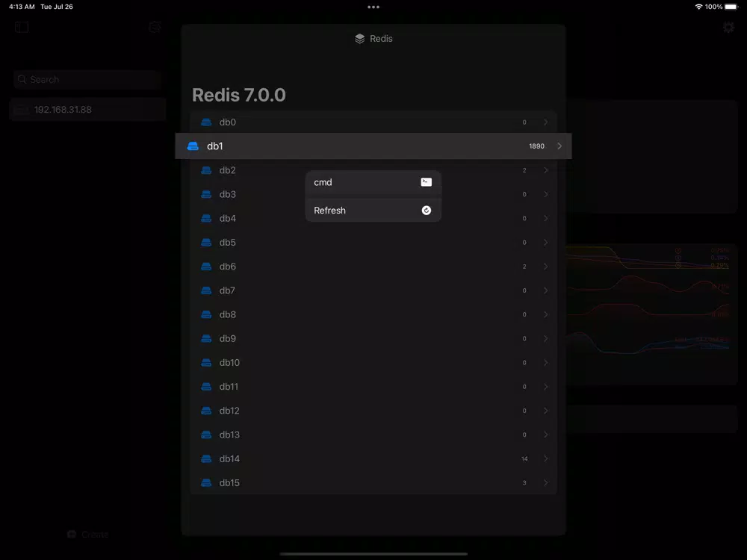The width and height of the screenshot is (747, 560).
Task: Click the 192.168.31.88 server icon
Action: click(x=21, y=110)
